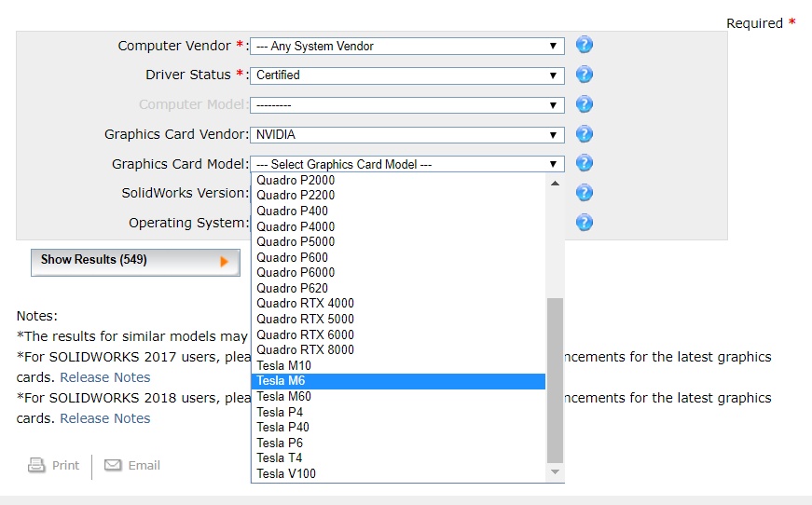The image size is (812, 505).
Task: Pick Tesla T4 in the list
Action: click(x=398, y=457)
